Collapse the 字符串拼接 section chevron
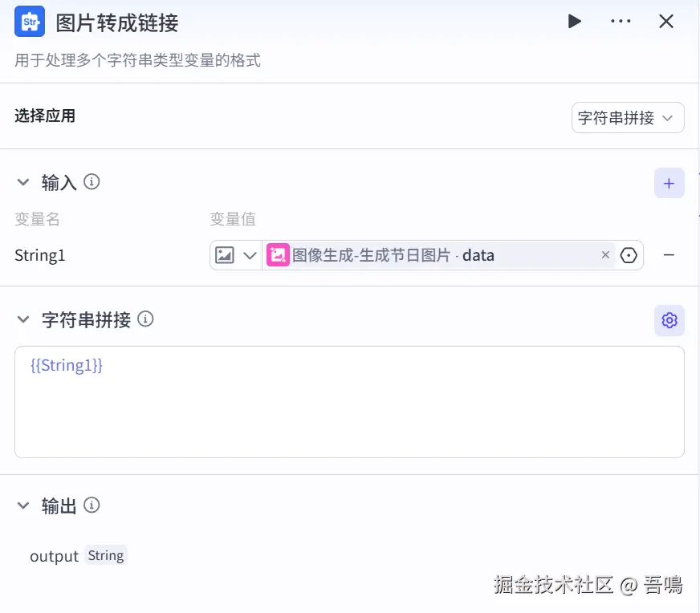Image resolution: width=700 pixels, height=613 pixels. click(22, 319)
